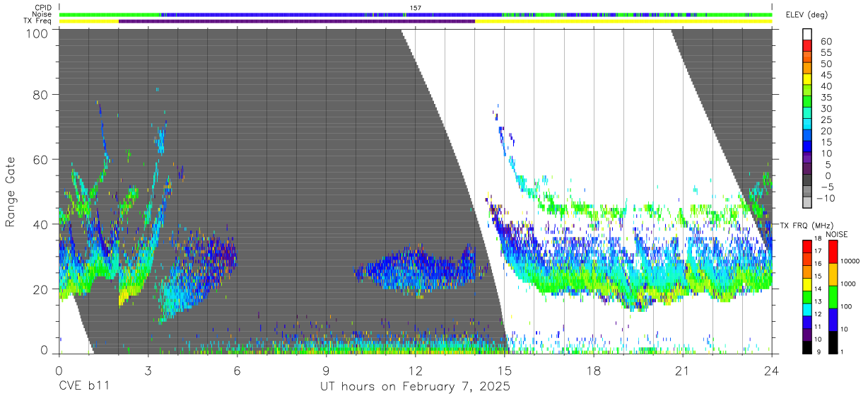Click NOISE legend label 1000
Viewport: 868px width, 401px height.
coord(849,285)
